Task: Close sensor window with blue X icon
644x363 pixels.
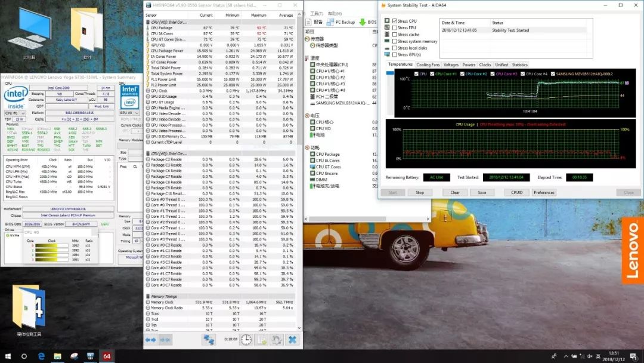Action: 292,339
